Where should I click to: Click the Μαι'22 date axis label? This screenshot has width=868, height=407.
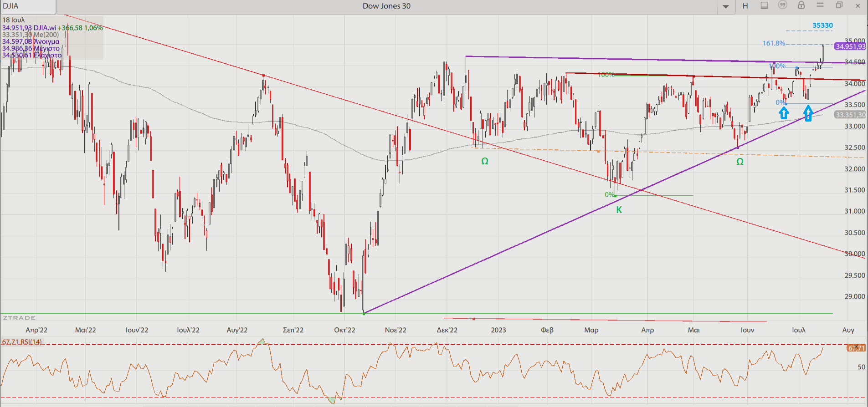point(86,330)
